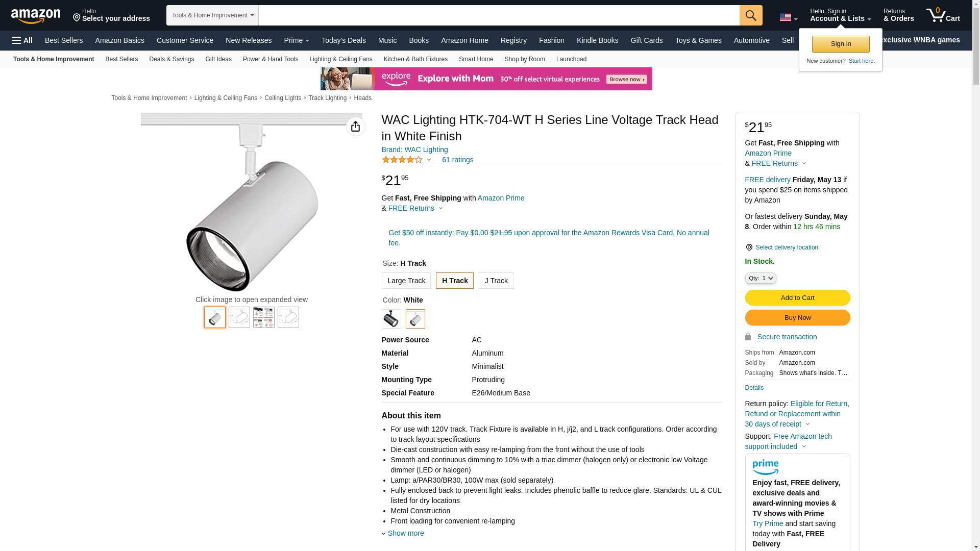Click the country flag language selector
The image size is (980, 551).
[x=788, y=17]
